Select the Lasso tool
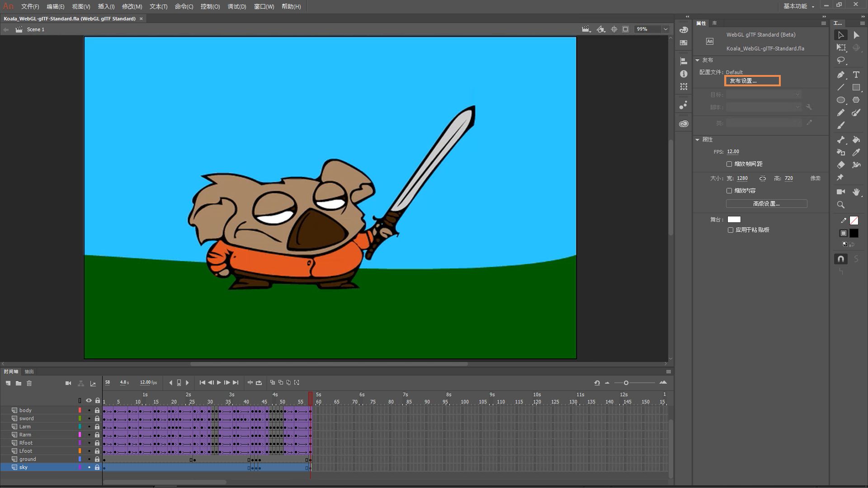 pos(840,60)
